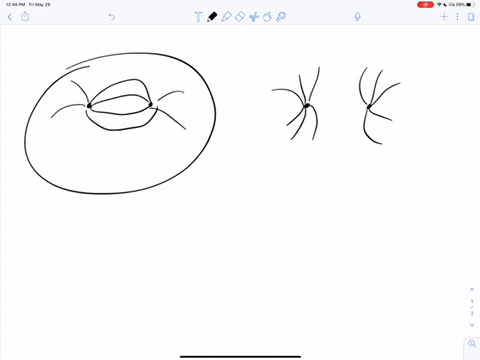Tap the zoom magnifier button at bottom right
Screen dimensions: 480x360
tap(472, 343)
